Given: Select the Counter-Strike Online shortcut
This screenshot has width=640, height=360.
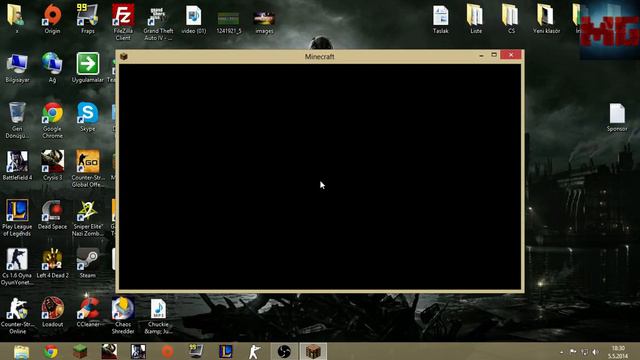Looking at the screenshot, I should coord(17,316).
